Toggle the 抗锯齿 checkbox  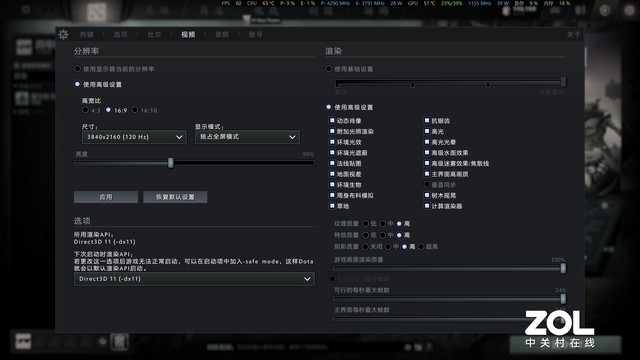pyautogui.click(x=427, y=120)
